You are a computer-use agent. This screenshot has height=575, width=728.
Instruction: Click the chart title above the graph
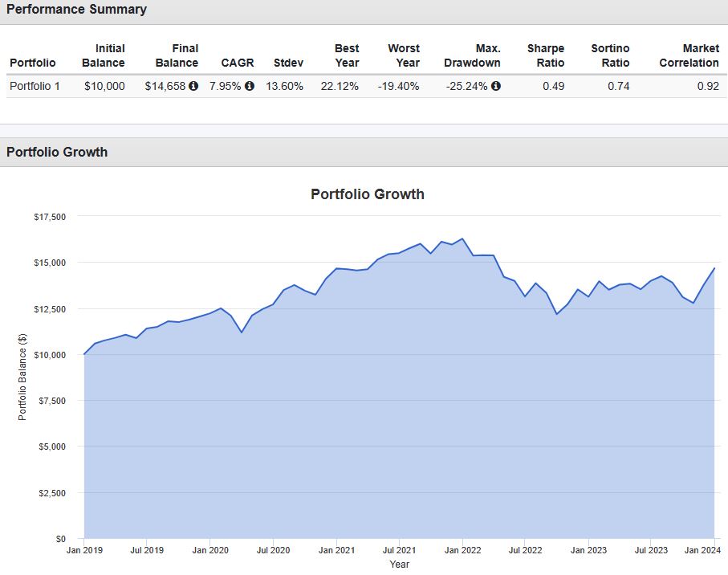367,194
